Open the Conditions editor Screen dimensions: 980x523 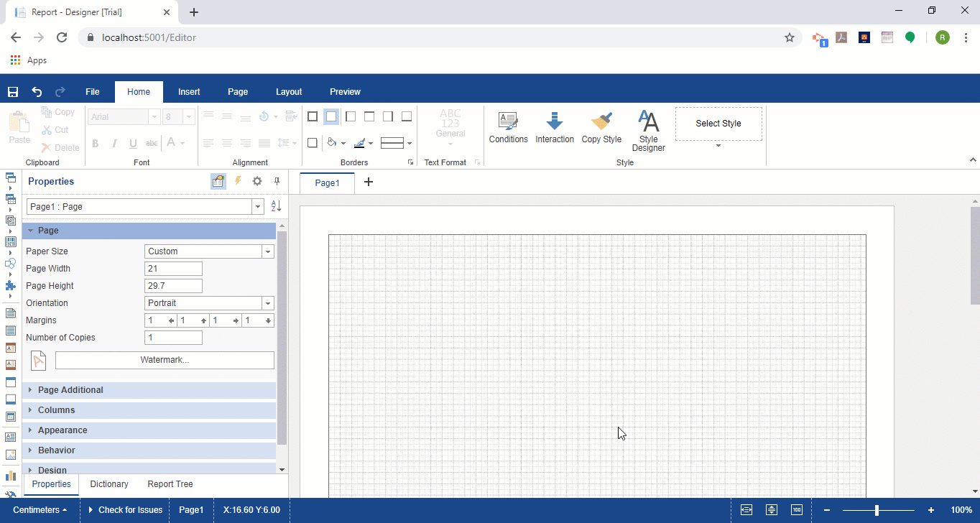[508, 128]
